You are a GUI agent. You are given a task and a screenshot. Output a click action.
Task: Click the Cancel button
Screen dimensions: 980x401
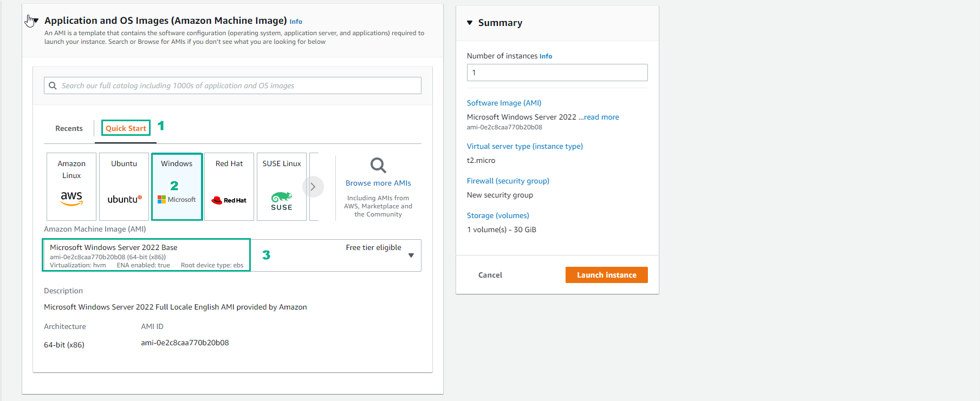[490, 274]
